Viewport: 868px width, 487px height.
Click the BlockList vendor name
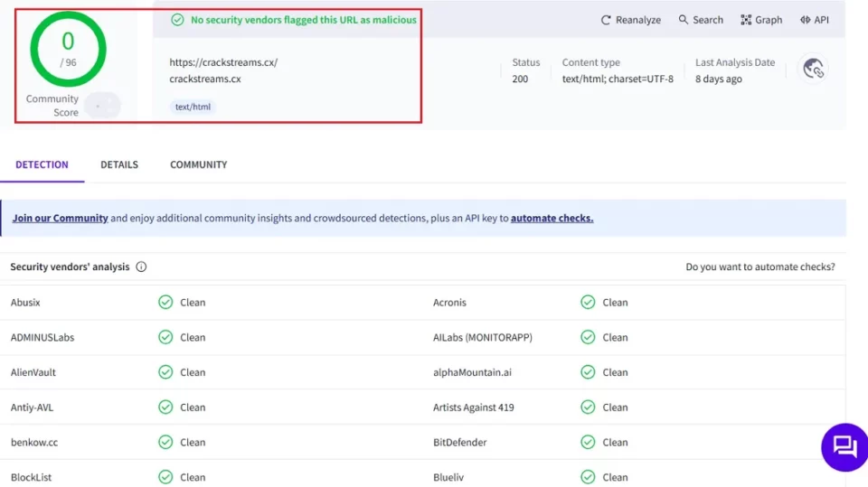31,477
